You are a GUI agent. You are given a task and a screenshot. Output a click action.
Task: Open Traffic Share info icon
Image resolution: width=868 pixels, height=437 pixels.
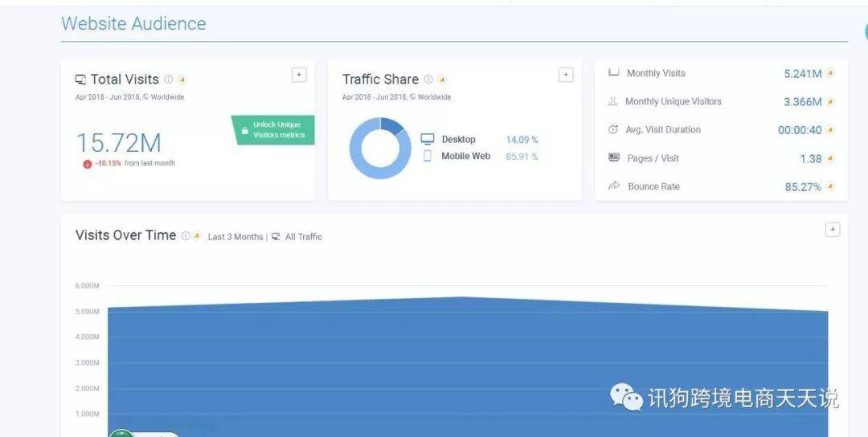428,79
